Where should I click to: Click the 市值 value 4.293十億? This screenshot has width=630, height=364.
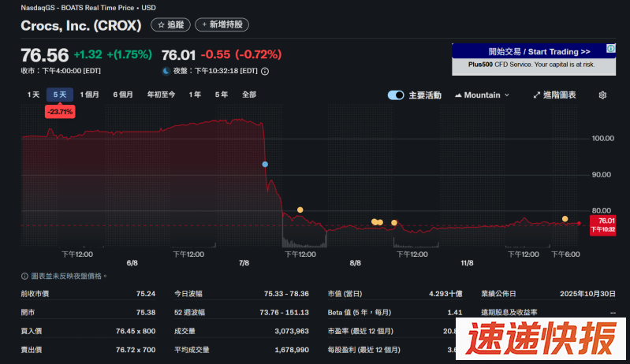[445, 294]
